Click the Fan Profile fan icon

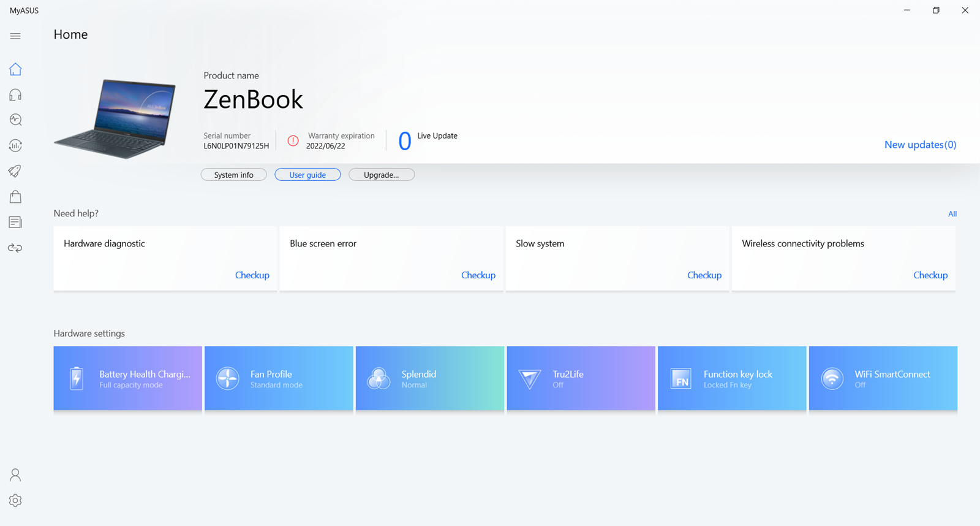(x=228, y=378)
